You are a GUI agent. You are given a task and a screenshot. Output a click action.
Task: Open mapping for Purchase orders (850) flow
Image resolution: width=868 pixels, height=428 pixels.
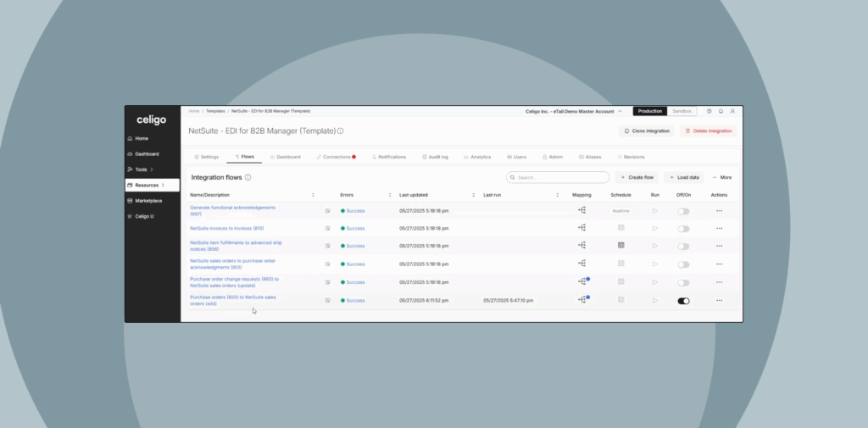click(x=582, y=300)
